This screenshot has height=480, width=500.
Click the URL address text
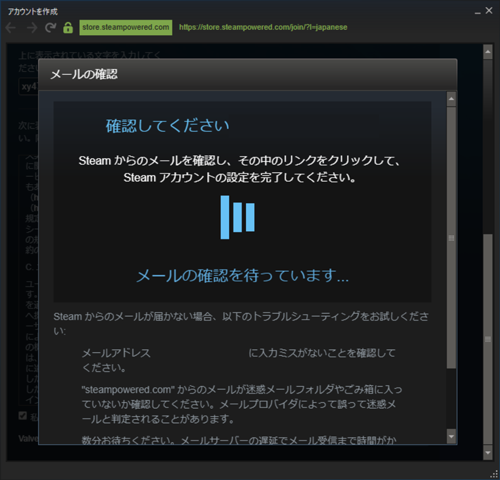coord(263,27)
